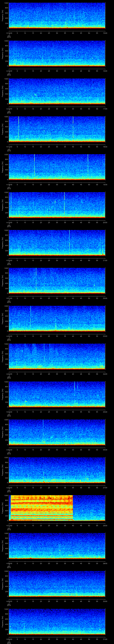Image resolution: width=114 pixels, height=644 pixels.
Task: Click the vertical line near 49 s in the 4:18:00 spectrogram
Action: coord(88,165)
